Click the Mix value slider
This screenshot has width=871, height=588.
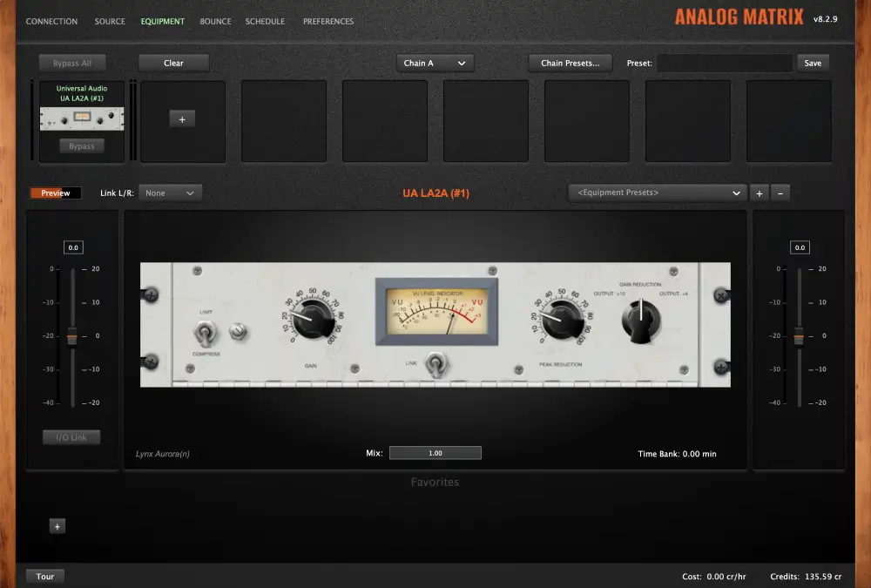coord(435,453)
